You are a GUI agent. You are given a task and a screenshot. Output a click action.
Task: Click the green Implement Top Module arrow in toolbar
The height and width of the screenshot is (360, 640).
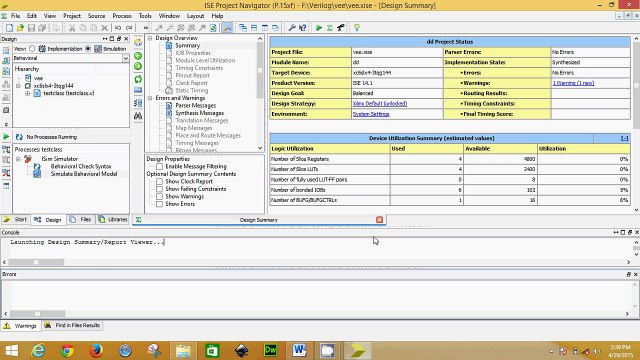tap(319, 28)
